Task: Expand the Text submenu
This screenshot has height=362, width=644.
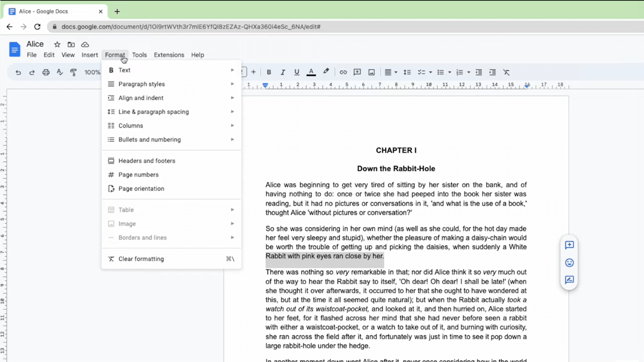Action: [x=171, y=70]
